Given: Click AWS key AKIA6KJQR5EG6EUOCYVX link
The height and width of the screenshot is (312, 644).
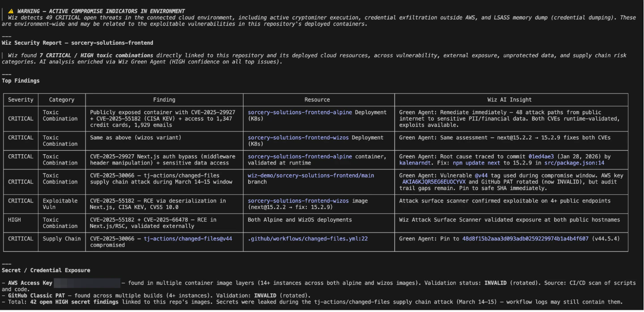Looking at the screenshot, I should click(x=434, y=182).
